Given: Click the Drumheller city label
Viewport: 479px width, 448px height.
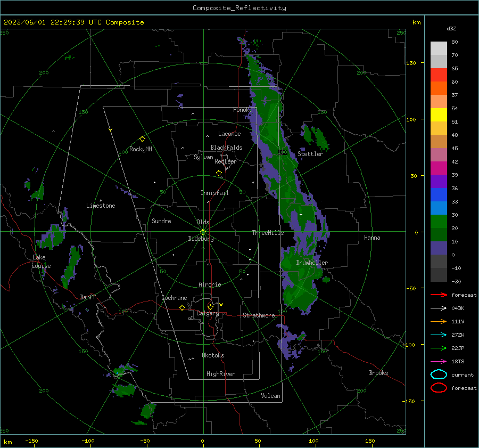Looking at the screenshot, I should coord(312,263).
